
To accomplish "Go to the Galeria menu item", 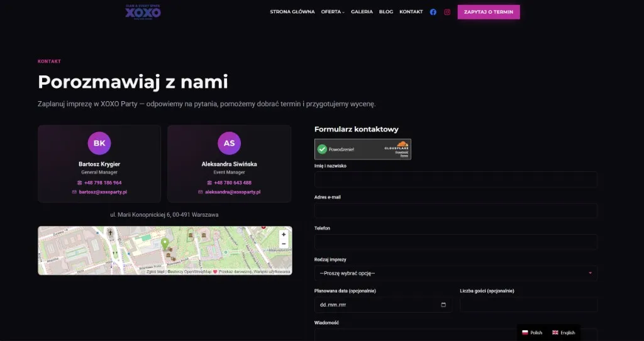I will click(362, 12).
